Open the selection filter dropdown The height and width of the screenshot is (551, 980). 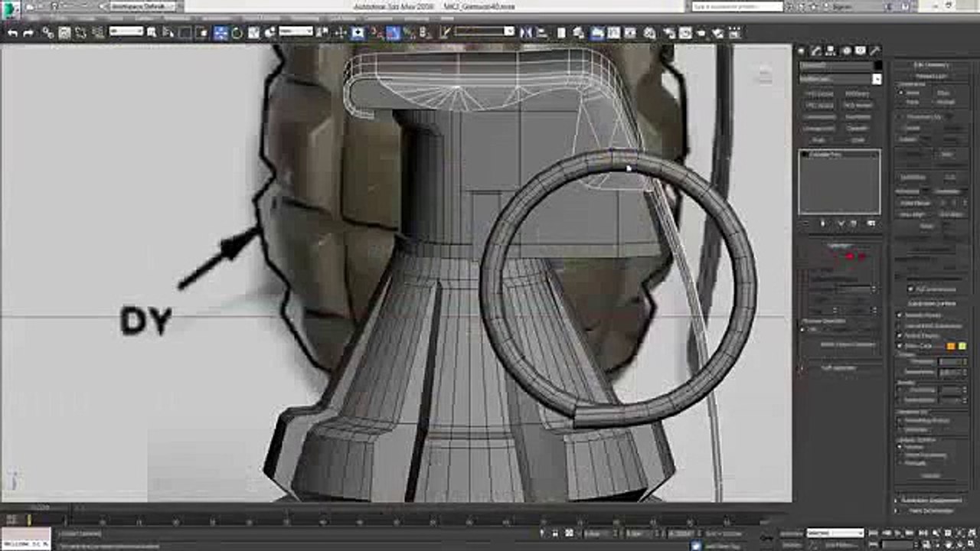[x=126, y=32]
